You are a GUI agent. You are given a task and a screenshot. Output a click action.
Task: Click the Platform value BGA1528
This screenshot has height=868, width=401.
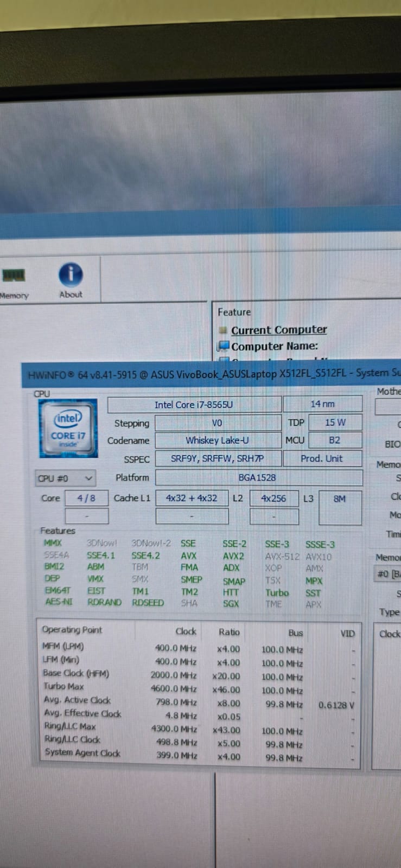[x=258, y=477]
